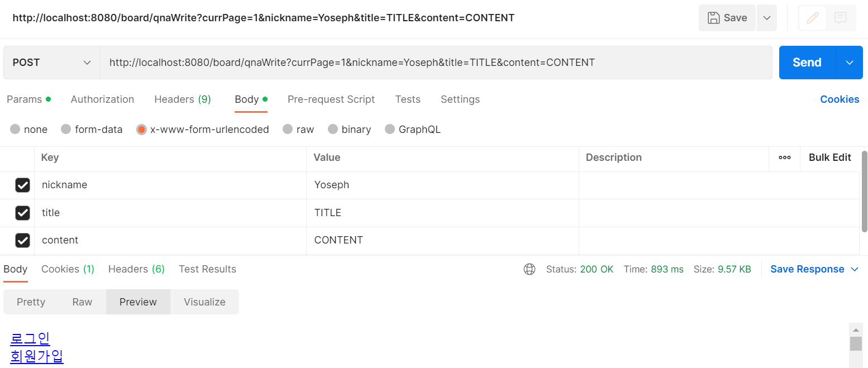Switch to the Tests tab

[x=408, y=99]
